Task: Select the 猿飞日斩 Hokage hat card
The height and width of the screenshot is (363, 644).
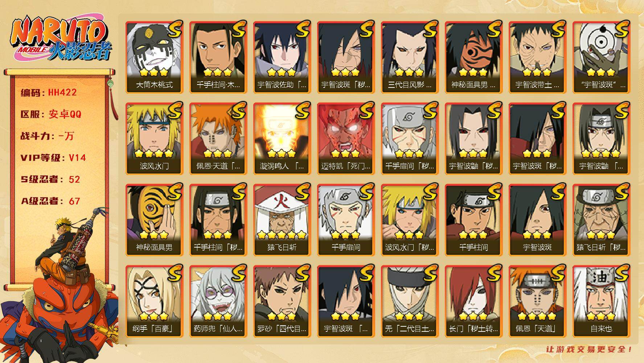Action: [282, 220]
